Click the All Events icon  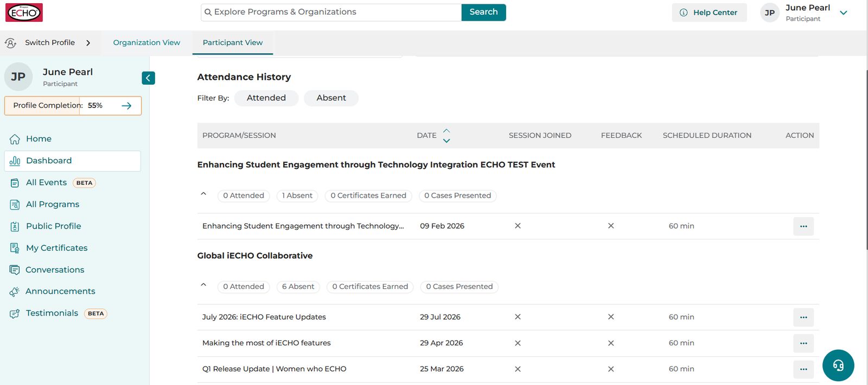pos(15,183)
